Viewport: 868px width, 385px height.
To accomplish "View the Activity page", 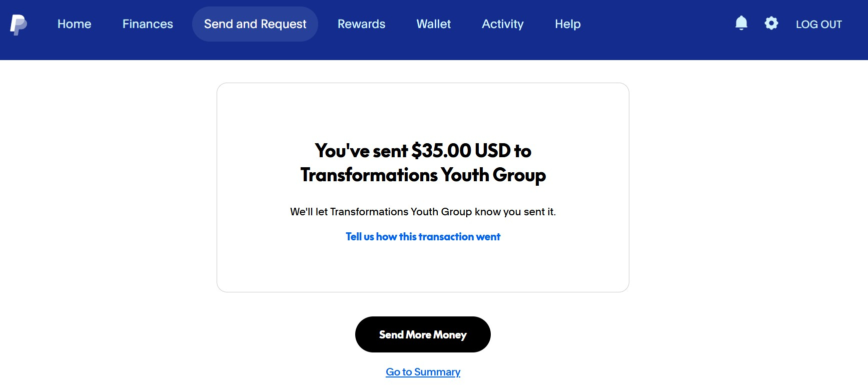I will 502,24.
